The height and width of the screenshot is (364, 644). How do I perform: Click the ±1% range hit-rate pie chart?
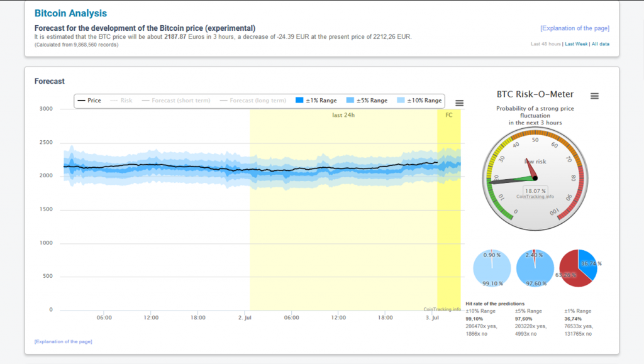[579, 268]
